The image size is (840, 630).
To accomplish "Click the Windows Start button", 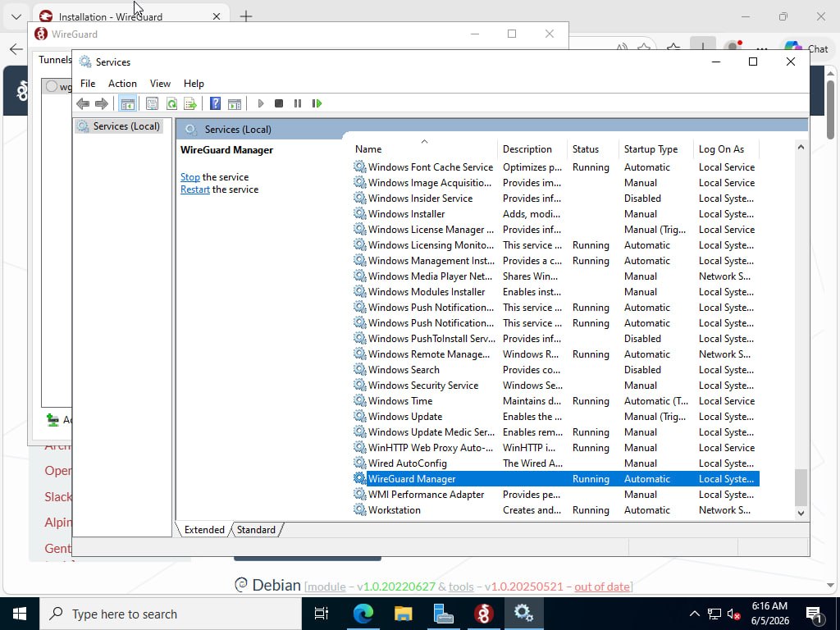I will 20,614.
